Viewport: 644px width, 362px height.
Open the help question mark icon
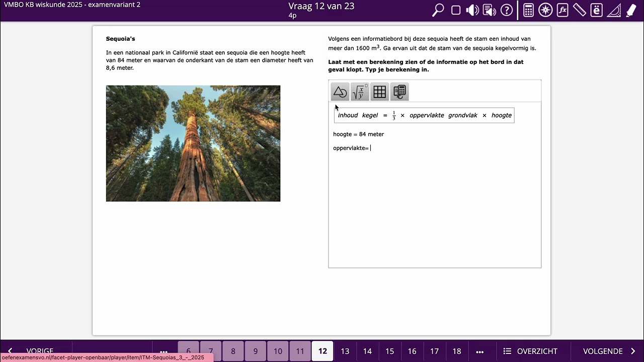507,10
